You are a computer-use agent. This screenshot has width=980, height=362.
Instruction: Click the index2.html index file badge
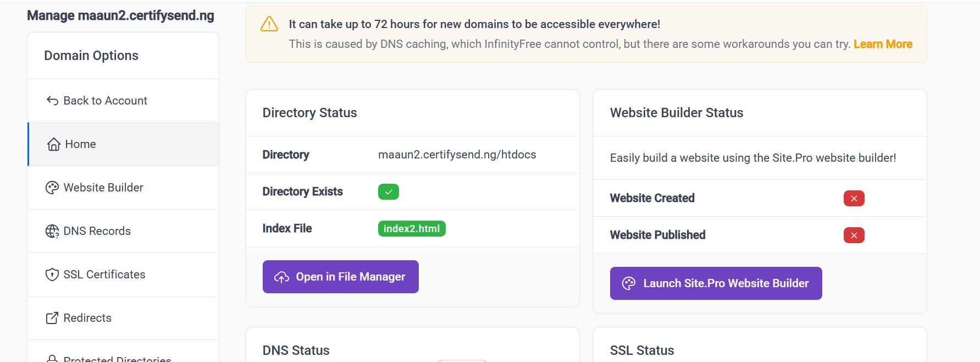tap(412, 229)
